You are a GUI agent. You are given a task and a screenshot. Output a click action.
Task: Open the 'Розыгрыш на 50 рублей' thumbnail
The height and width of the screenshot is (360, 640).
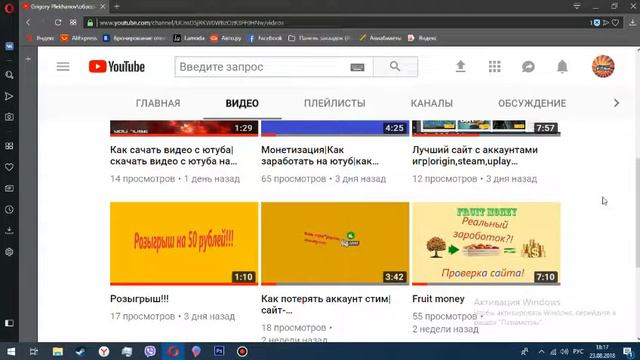(184, 243)
